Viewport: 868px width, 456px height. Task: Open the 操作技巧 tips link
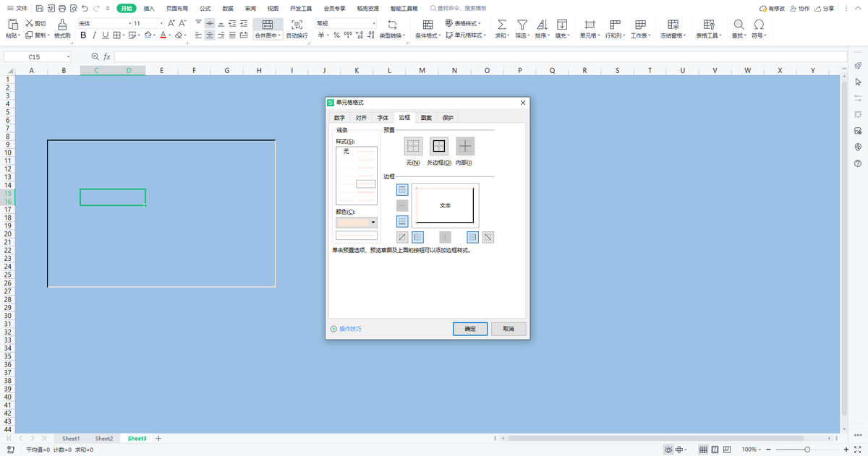[350, 329]
